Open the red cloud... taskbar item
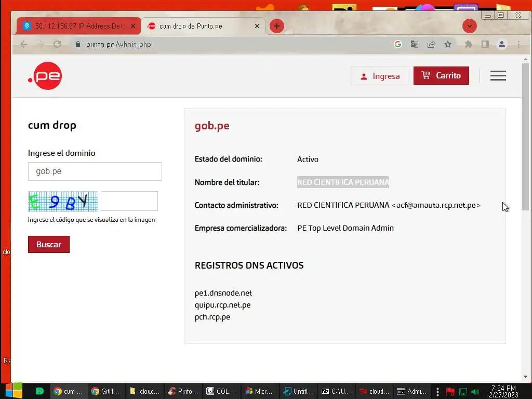The width and height of the screenshot is (532, 399). (375, 391)
